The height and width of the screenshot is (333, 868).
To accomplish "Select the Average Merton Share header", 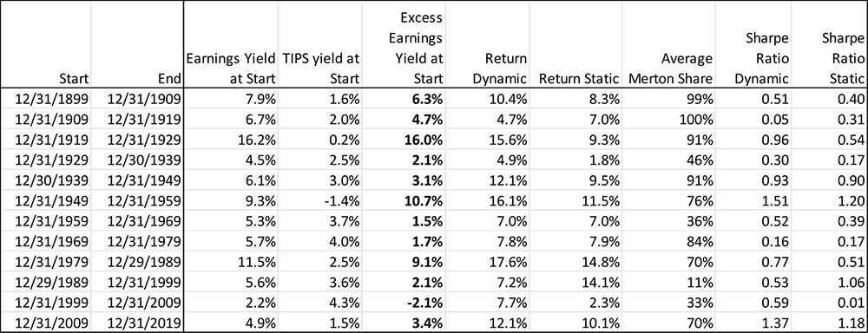I will point(669,42).
